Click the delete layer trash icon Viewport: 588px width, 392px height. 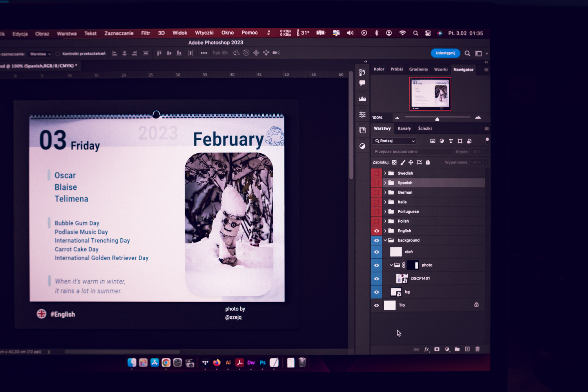tap(477, 349)
